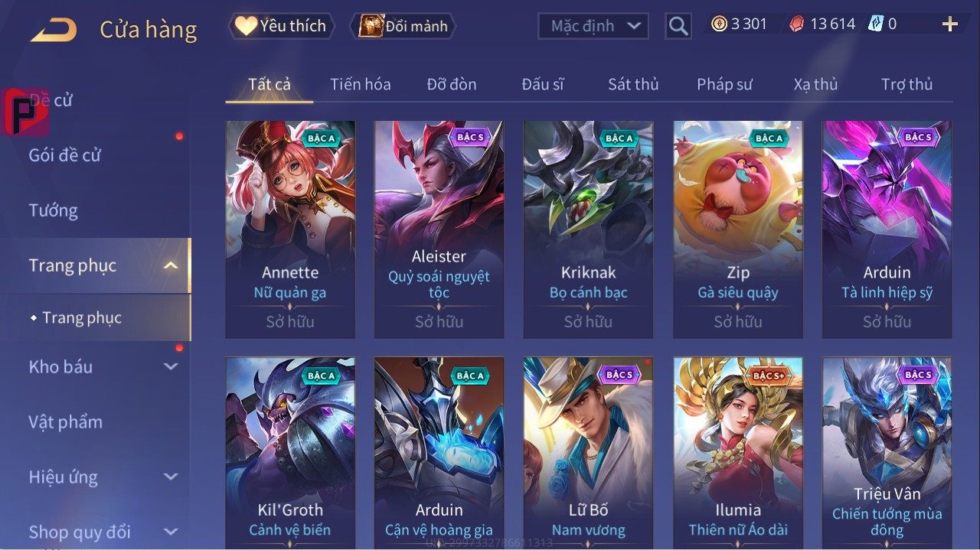This screenshot has height=550, width=980.
Task: Tap the red ruby currency icon
Action: coord(797,24)
